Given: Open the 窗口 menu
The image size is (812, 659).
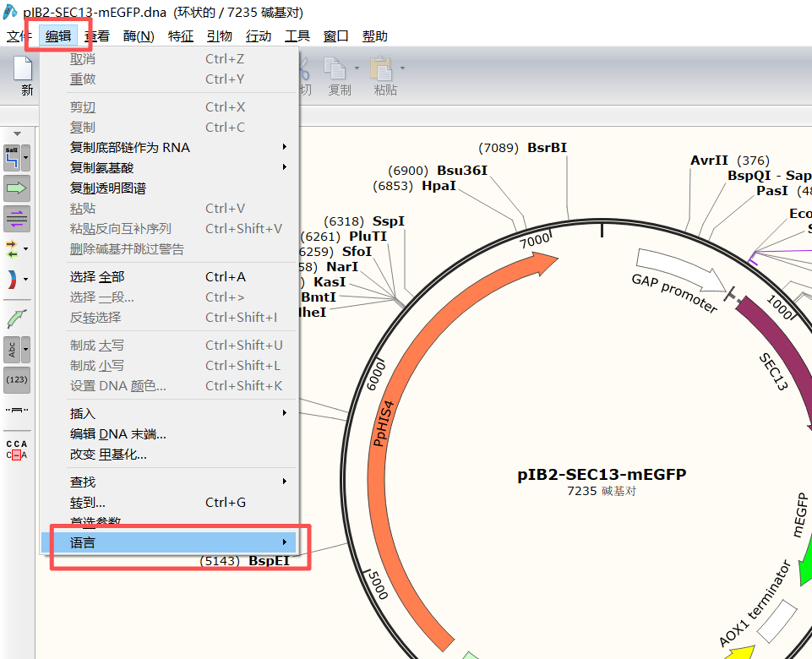Looking at the screenshot, I should click(x=335, y=36).
